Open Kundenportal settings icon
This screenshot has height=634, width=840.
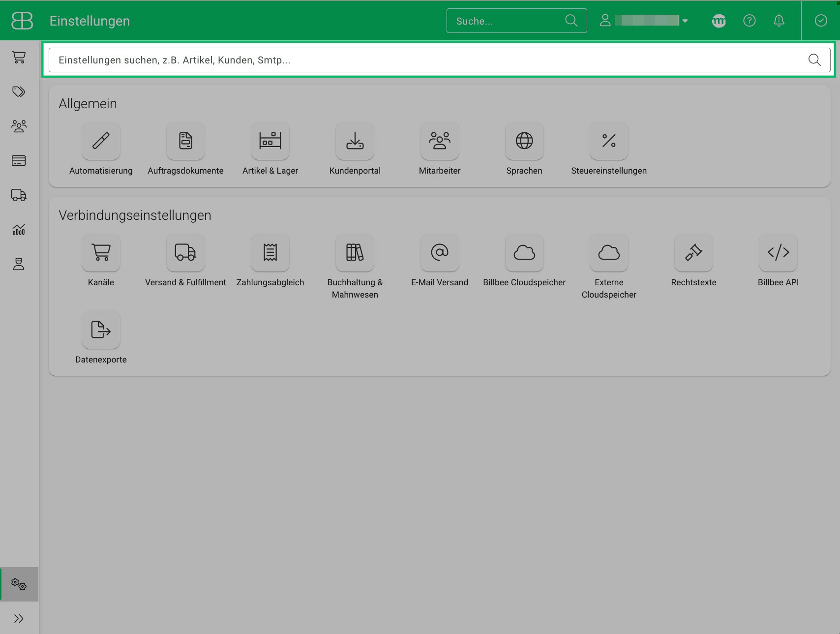point(355,141)
